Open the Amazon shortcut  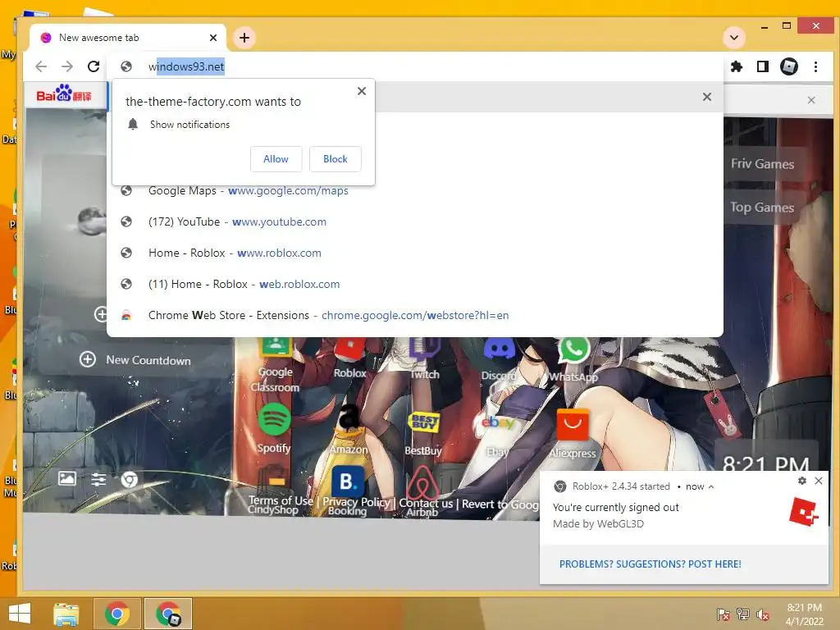pos(349,429)
